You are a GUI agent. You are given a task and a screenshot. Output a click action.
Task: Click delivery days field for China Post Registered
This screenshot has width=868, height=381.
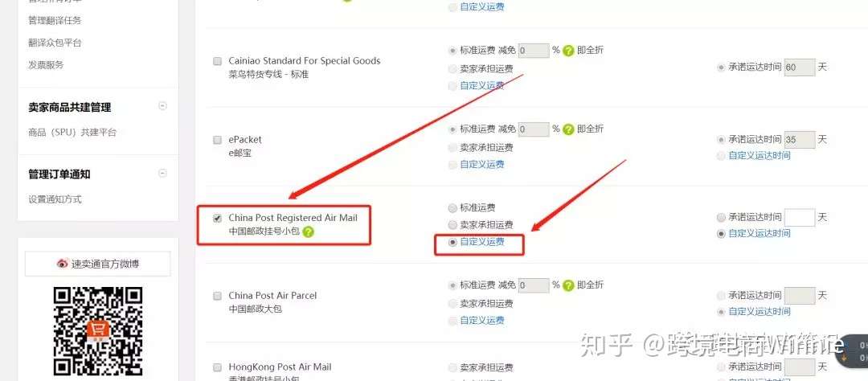(800, 218)
